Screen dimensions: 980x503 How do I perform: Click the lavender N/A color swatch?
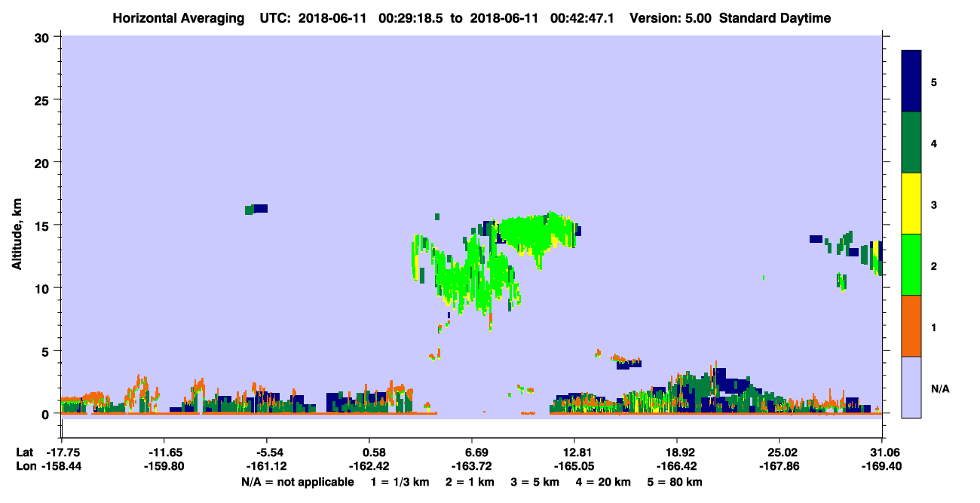point(911,386)
